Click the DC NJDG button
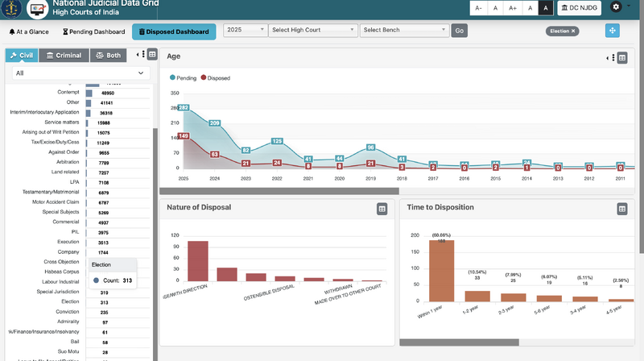Viewport: 644px width, 361px height. click(x=580, y=8)
